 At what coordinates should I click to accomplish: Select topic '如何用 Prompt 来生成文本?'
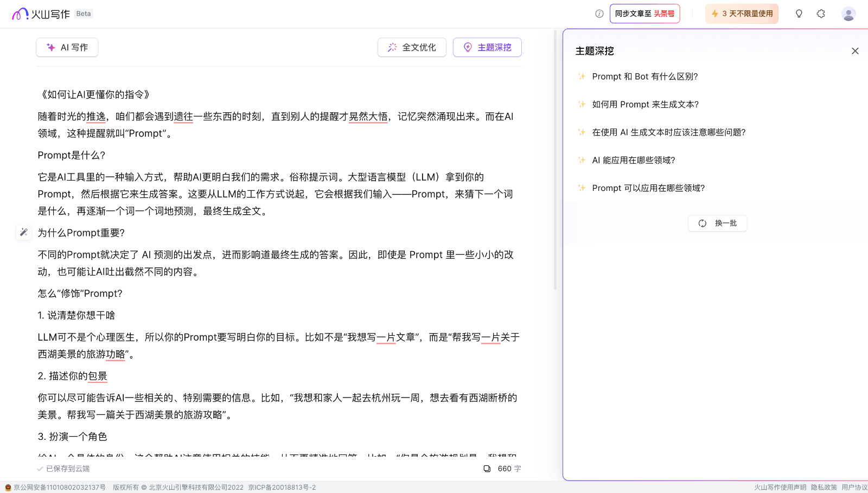[645, 104]
